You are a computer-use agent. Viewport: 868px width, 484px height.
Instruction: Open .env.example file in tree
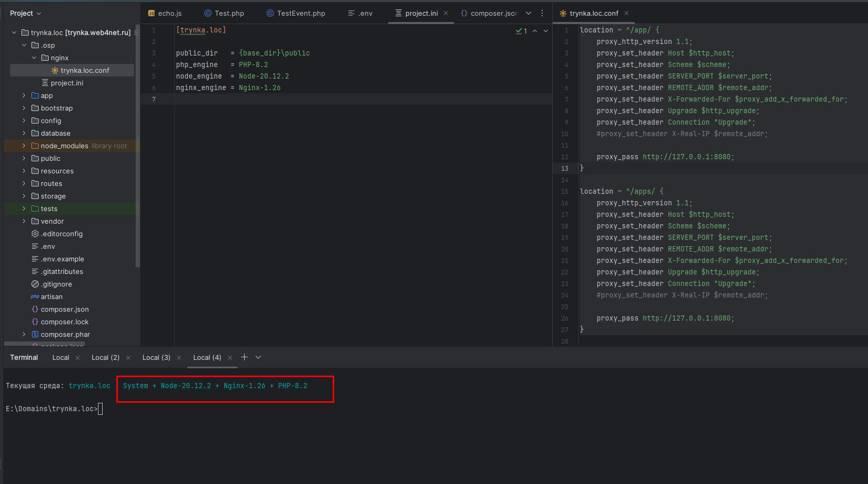pyautogui.click(x=62, y=259)
